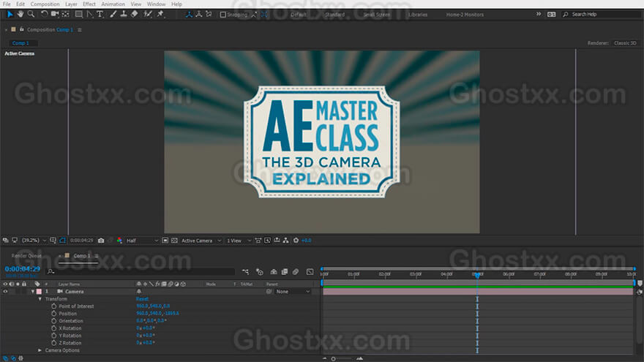Switch to Render Queue tab
Image resolution: width=644 pixels, height=362 pixels.
click(26, 256)
